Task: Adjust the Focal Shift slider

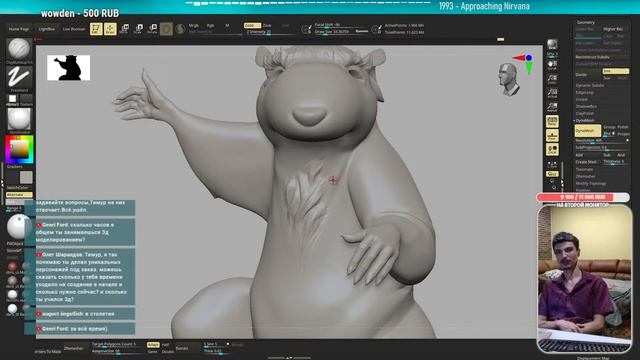Action: point(341,25)
